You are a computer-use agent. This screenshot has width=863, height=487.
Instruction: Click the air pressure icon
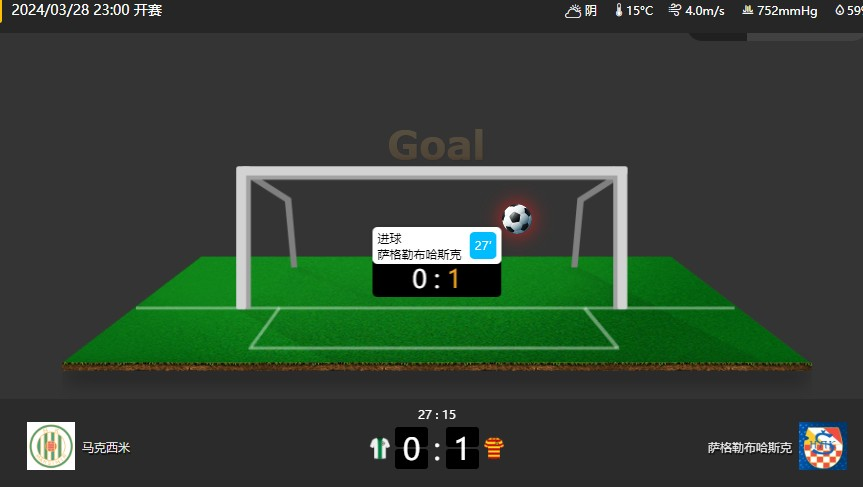[x=747, y=10]
